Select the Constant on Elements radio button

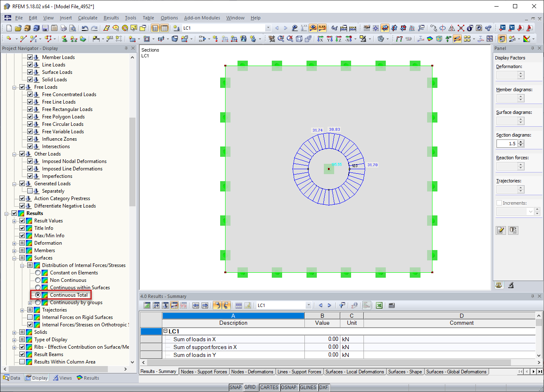pyautogui.click(x=38, y=273)
